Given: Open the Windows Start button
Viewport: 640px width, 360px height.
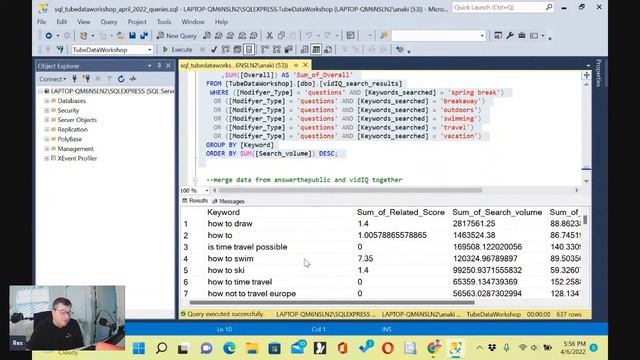Looking at the screenshot, I should click(139, 348).
